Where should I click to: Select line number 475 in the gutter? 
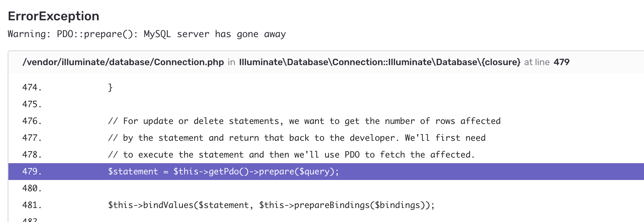click(32, 104)
